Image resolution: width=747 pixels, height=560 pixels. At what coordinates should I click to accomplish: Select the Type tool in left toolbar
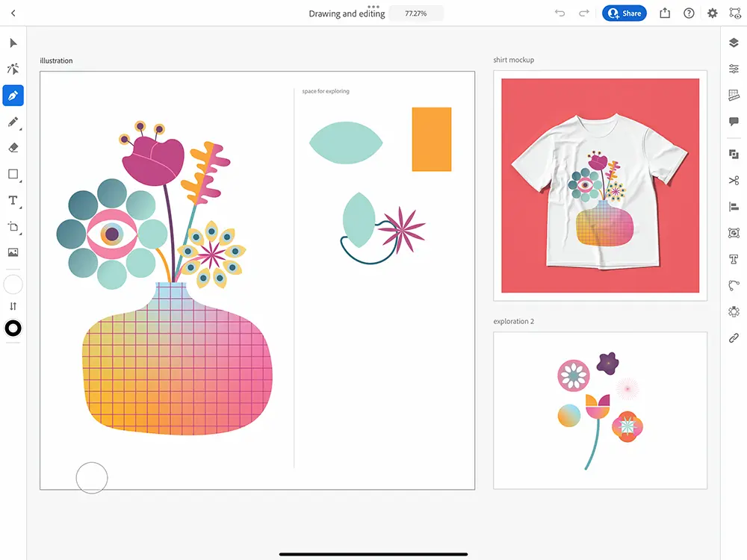13,200
